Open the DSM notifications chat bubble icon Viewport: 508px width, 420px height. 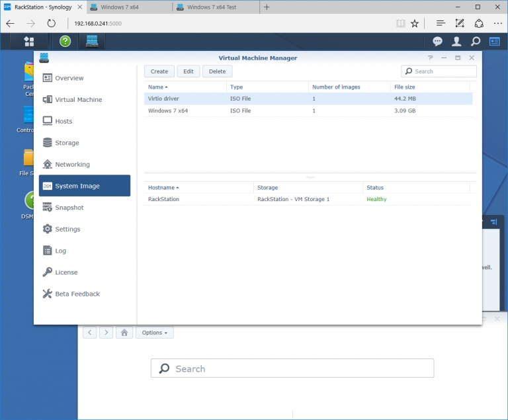[437, 41]
